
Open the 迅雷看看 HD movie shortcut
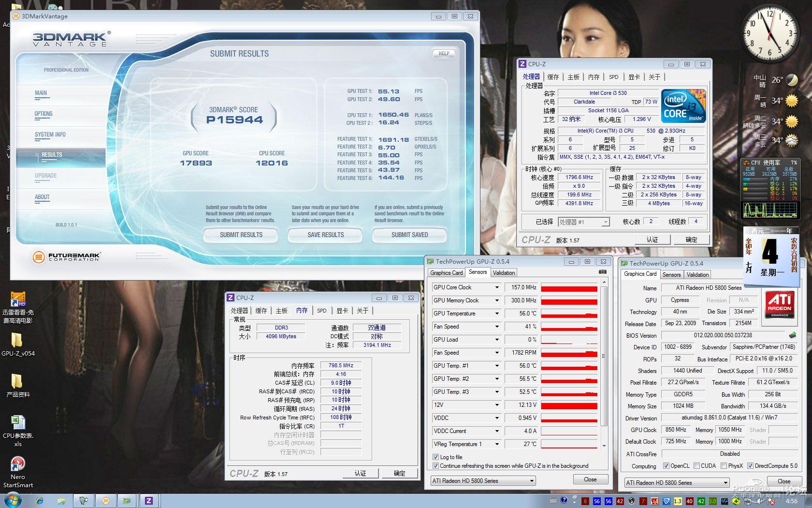click(18, 308)
